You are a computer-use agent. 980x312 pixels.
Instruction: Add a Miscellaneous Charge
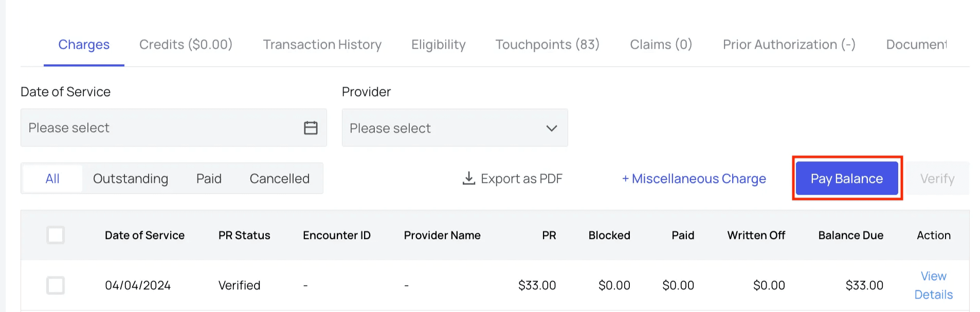point(694,178)
